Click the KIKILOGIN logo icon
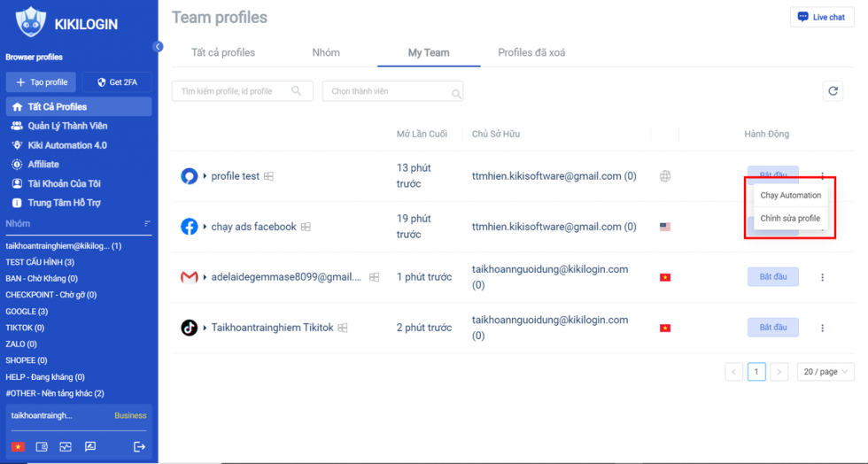Screen dimensions: 868x464 click(x=30, y=22)
